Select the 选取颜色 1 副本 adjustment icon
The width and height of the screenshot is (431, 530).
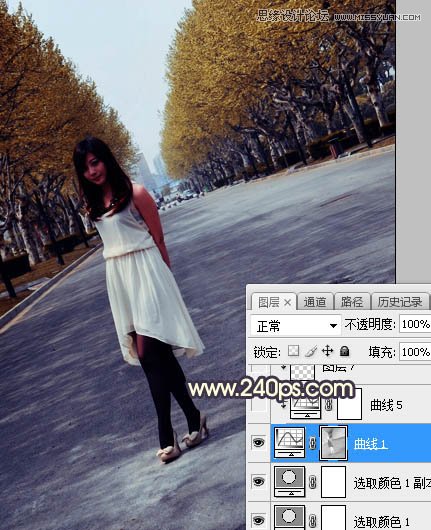(289, 481)
